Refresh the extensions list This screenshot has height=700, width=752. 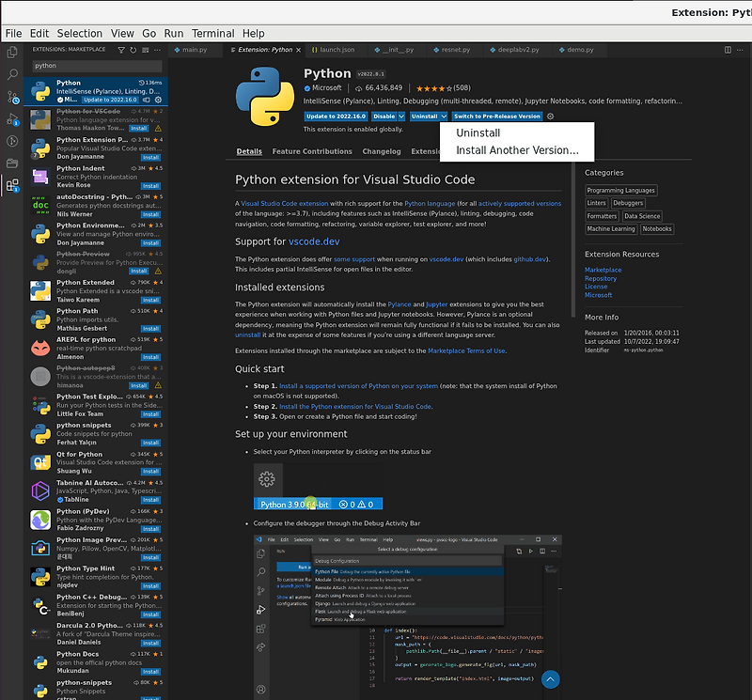133,50
